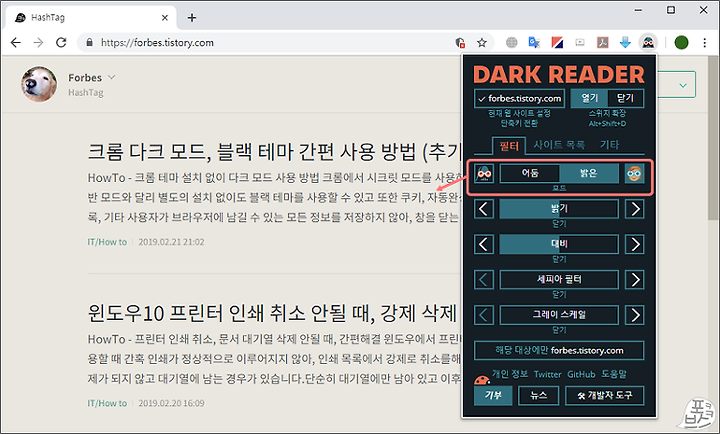
Task: Decrease brightness with left arrow
Action: 484,209
